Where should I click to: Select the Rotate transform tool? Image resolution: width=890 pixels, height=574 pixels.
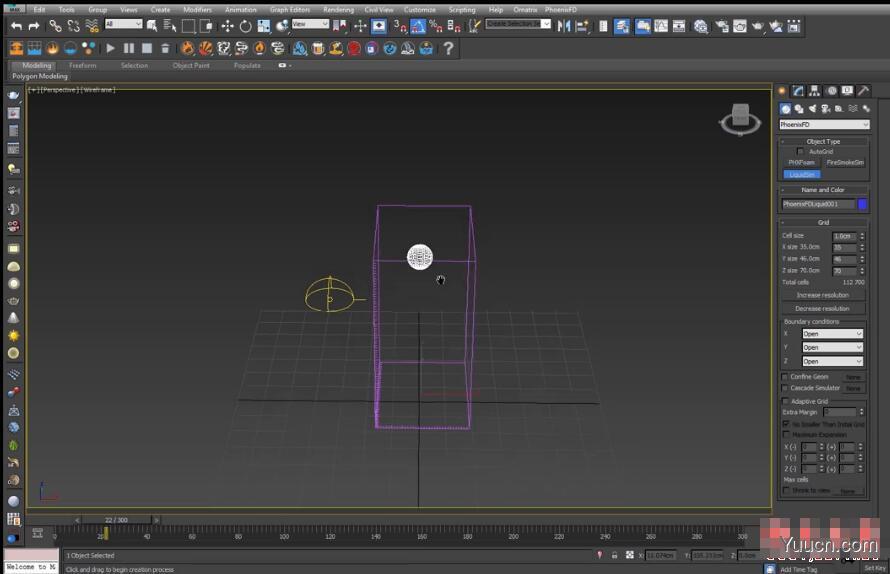tap(245, 25)
